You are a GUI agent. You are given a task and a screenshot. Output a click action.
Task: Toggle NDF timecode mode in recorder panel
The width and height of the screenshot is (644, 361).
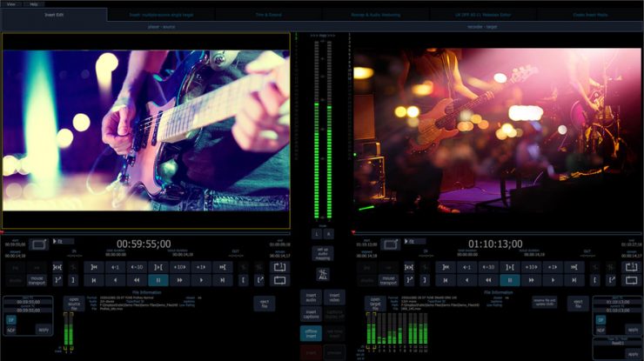click(601, 330)
